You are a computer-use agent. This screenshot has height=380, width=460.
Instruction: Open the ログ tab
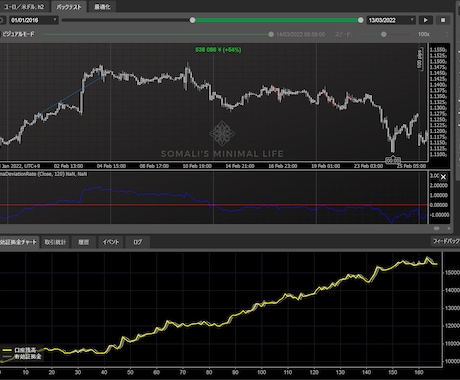point(137,242)
